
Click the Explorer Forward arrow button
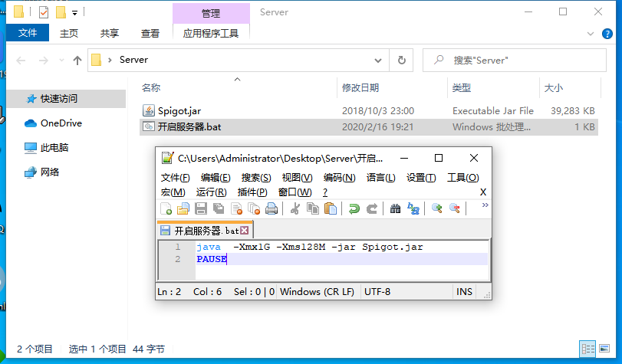43,61
